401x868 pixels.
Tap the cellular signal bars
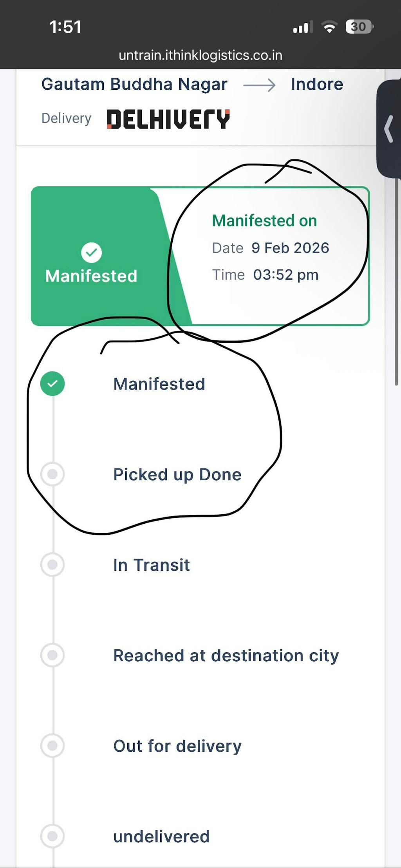303,27
